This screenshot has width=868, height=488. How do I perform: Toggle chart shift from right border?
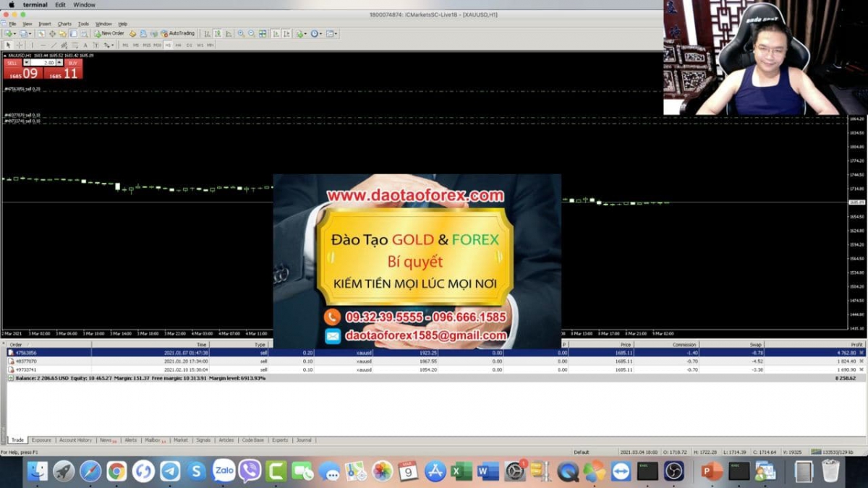(x=287, y=33)
